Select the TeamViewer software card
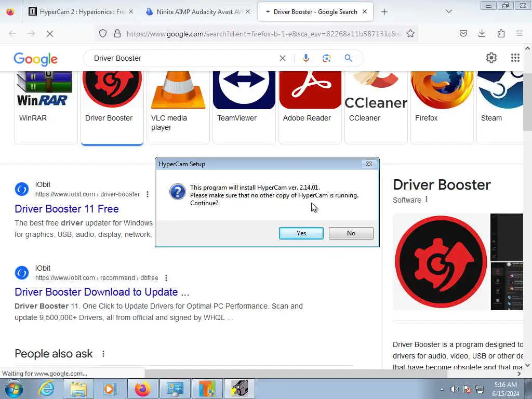This screenshot has height=399, width=532. (x=244, y=107)
